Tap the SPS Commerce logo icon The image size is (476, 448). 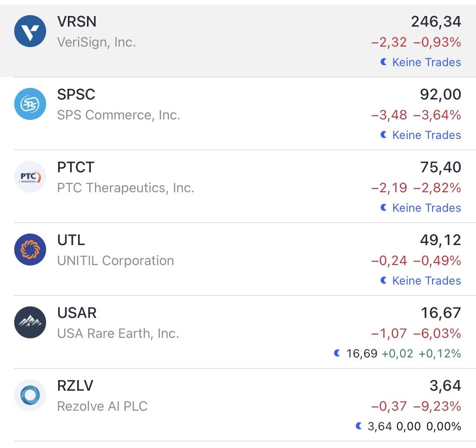click(30, 104)
